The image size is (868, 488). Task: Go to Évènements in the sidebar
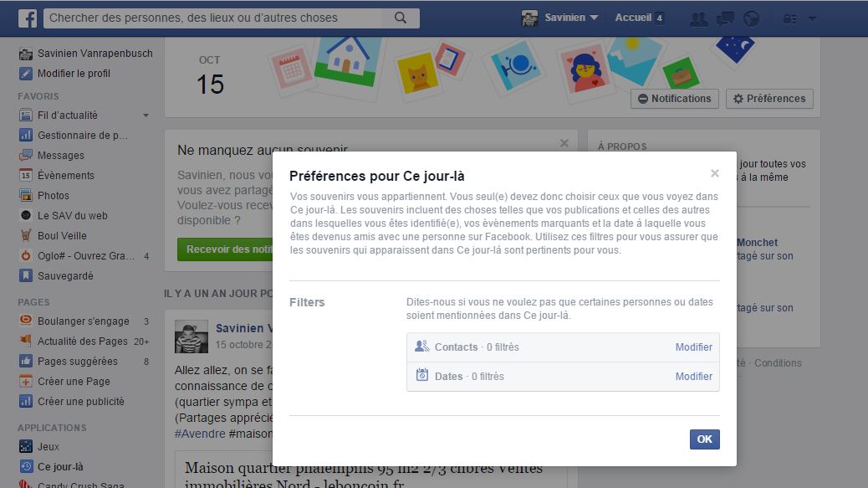66,175
